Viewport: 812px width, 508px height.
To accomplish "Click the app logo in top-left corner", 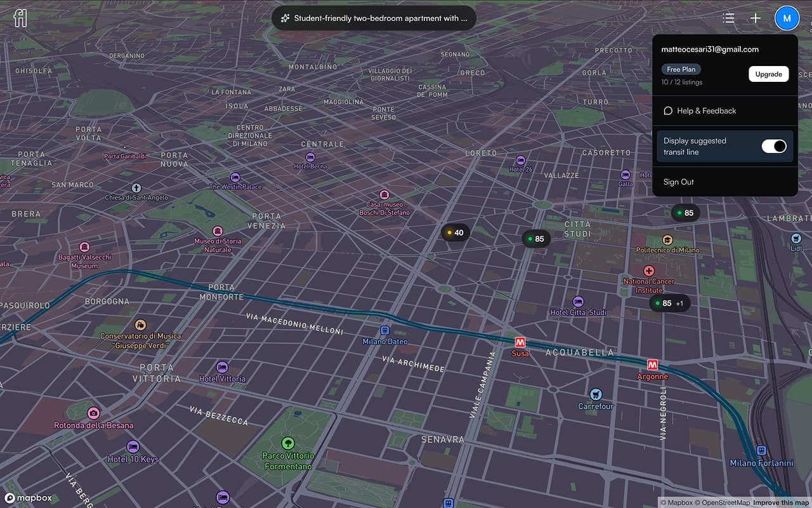I will tap(20, 18).
